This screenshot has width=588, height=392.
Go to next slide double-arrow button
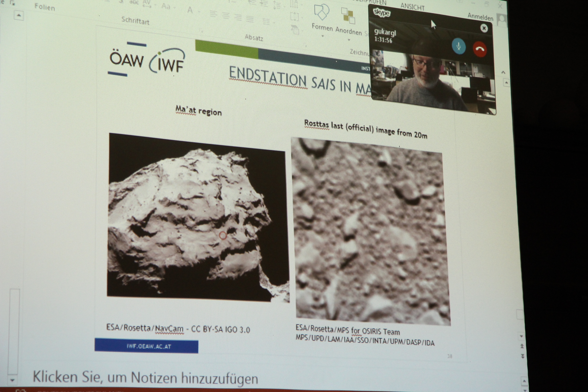pyautogui.click(x=522, y=356)
